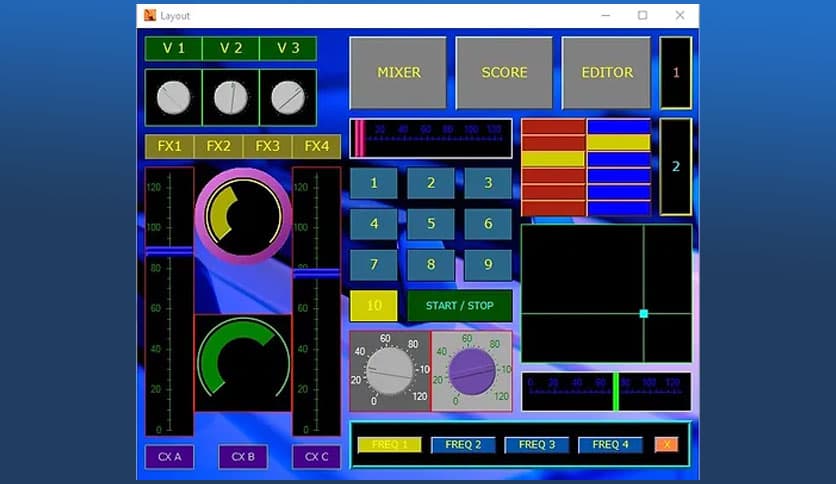
Task: Click the bottom red cell in the grid
Action: pos(553,208)
